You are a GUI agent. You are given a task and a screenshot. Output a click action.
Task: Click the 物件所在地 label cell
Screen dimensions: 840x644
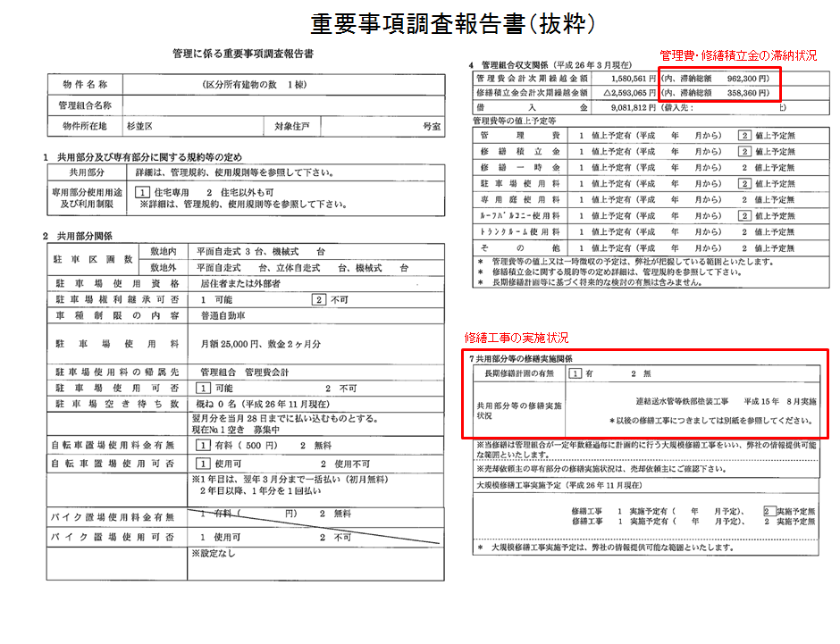[85, 126]
